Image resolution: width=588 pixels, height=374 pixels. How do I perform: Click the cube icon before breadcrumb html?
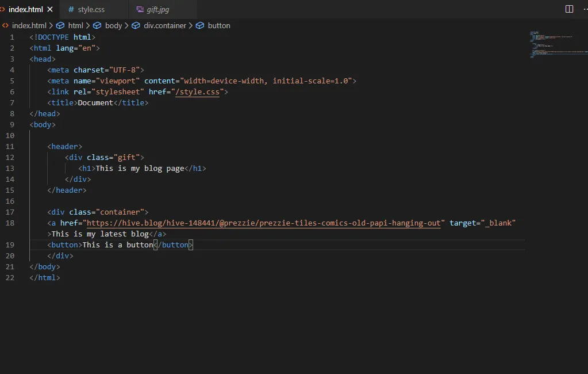coord(60,25)
